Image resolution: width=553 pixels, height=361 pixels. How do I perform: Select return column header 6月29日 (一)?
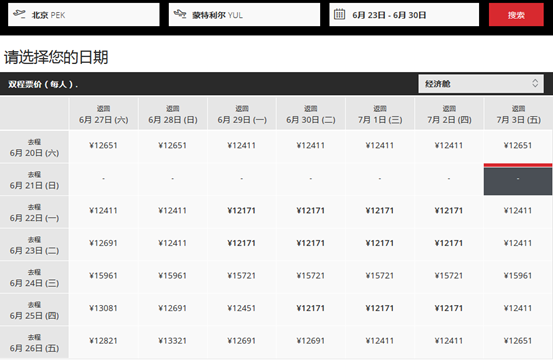(x=242, y=114)
